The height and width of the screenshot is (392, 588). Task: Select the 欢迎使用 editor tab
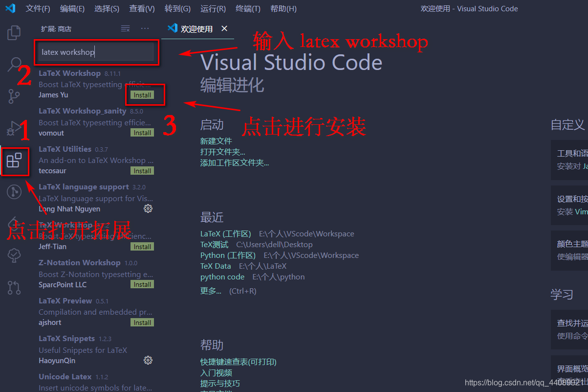click(x=197, y=29)
